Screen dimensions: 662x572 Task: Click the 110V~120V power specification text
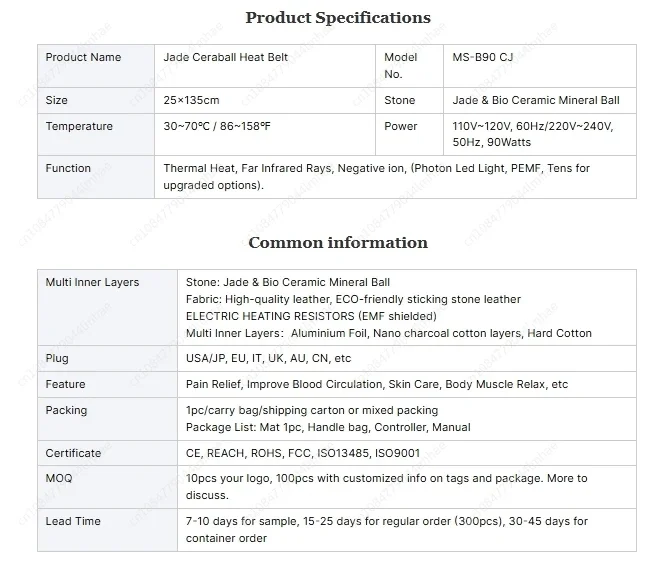tap(533, 134)
